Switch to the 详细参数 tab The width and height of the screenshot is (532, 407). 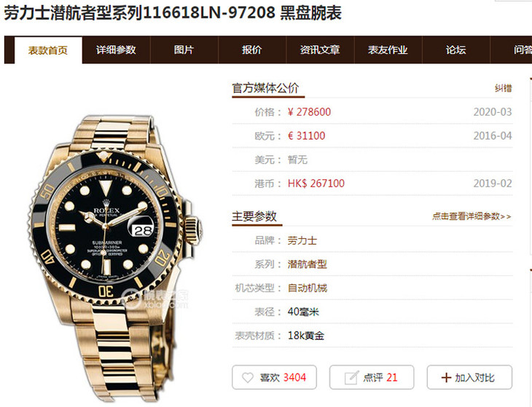116,50
